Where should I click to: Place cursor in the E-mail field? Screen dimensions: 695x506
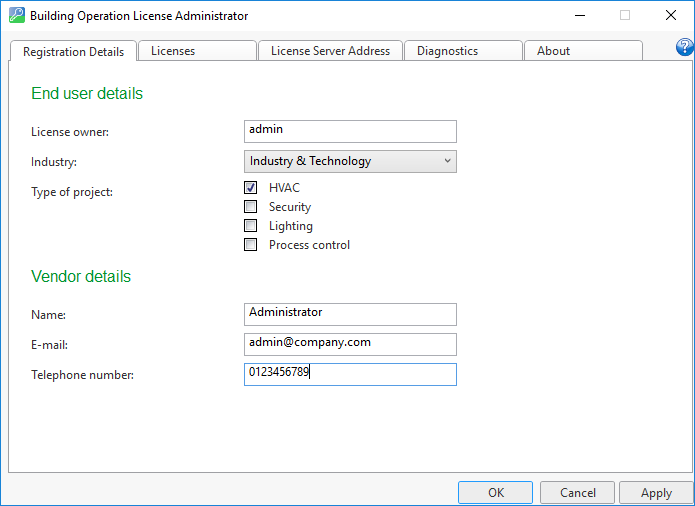[350, 344]
